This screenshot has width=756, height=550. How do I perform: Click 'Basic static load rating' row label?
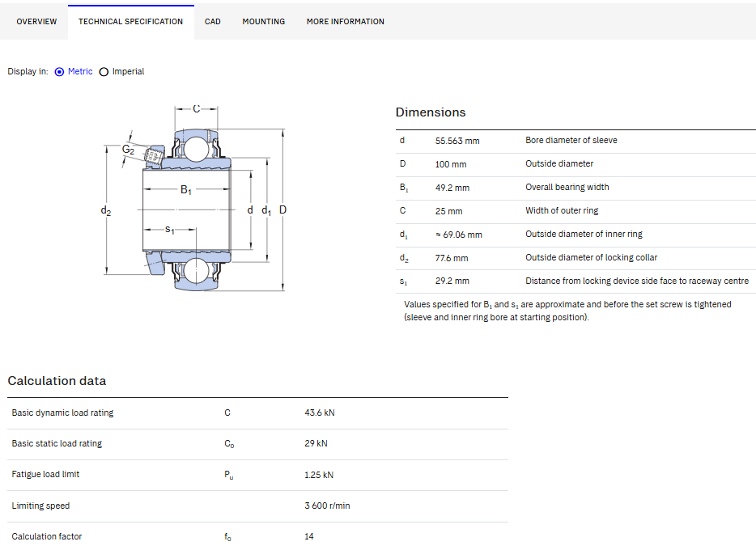(x=57, y=443)
